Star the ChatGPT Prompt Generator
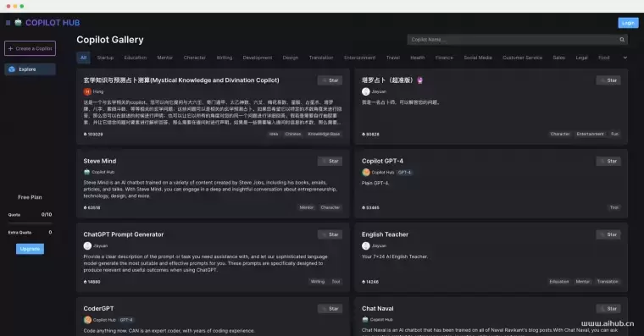The width and height of the screenshot is (644, 336). click(330, 234)
